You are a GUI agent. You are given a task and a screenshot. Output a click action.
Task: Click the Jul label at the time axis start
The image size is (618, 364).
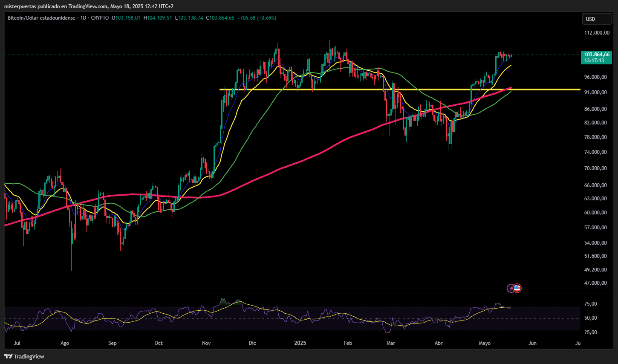(17, 343)
